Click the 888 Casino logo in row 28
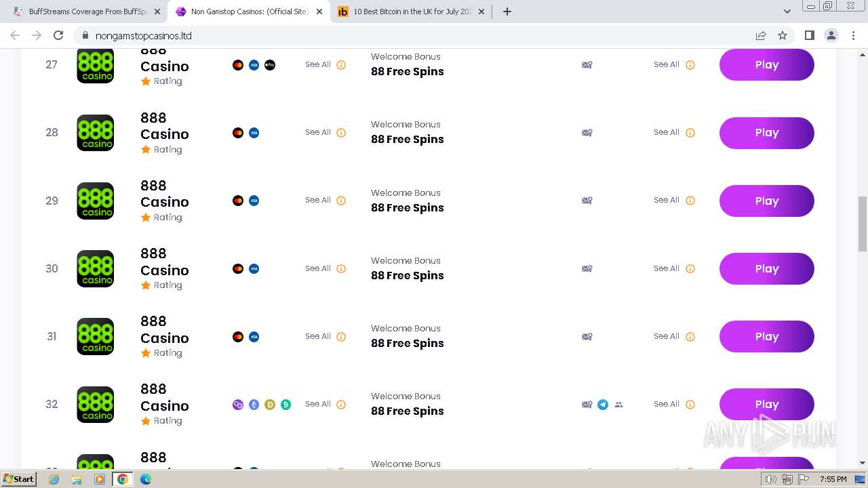Image resolution: width=868 pixels, height=488 pixels. click(96, 133)
